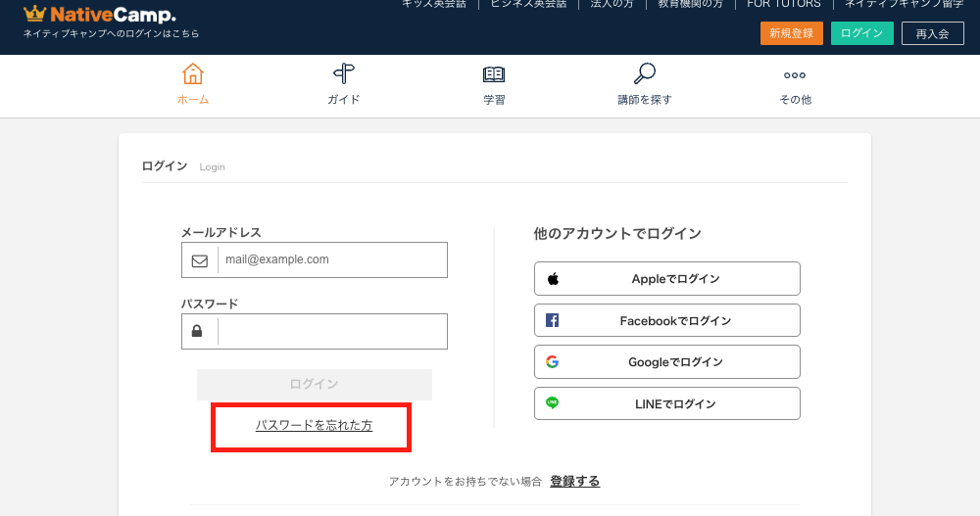Click the Apple logo icon
Screen dimensions: 980x516
click(x=553, y=279)
